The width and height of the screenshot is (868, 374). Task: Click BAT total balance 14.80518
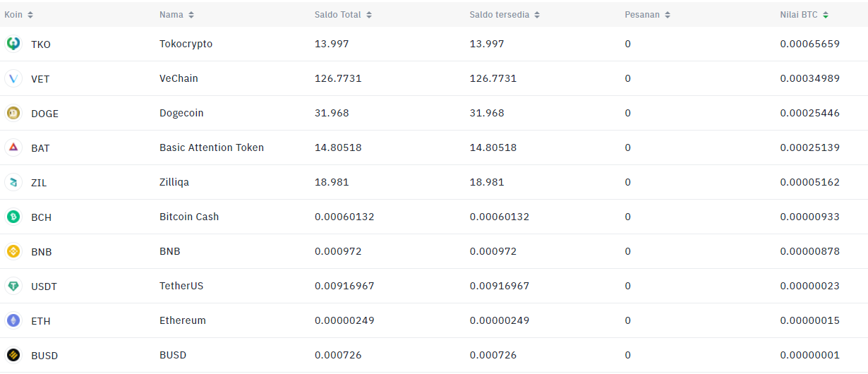[x=338, y=147]
